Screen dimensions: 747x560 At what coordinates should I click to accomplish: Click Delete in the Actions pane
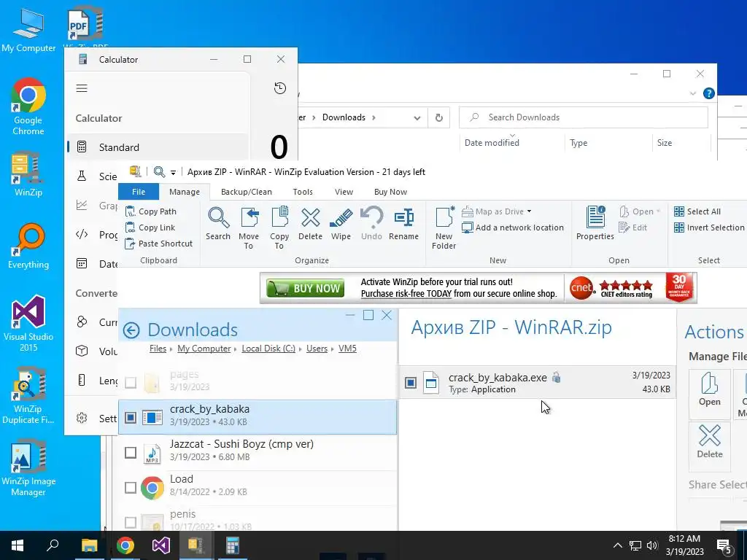709,446
